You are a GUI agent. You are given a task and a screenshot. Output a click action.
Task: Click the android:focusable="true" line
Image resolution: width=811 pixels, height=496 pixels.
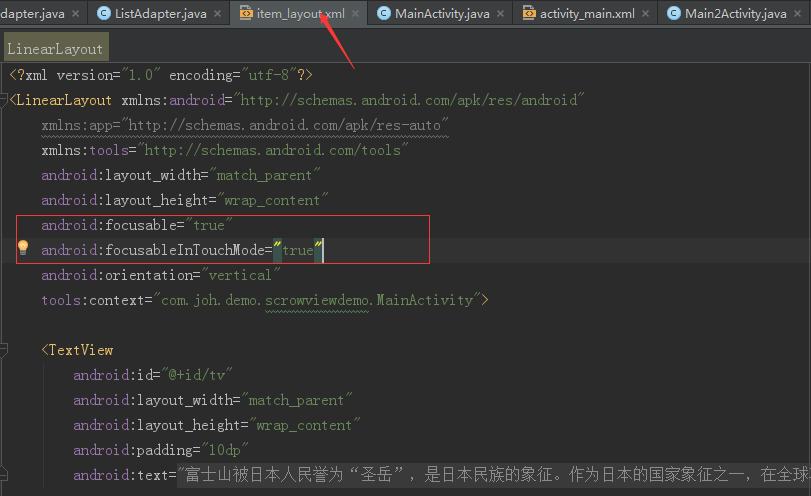point(137,225)
